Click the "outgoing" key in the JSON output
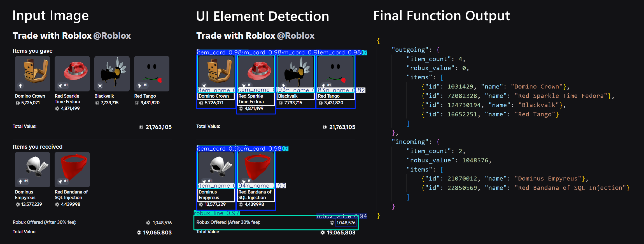This screenshot has height=244, width=644. tap(410, 50)
